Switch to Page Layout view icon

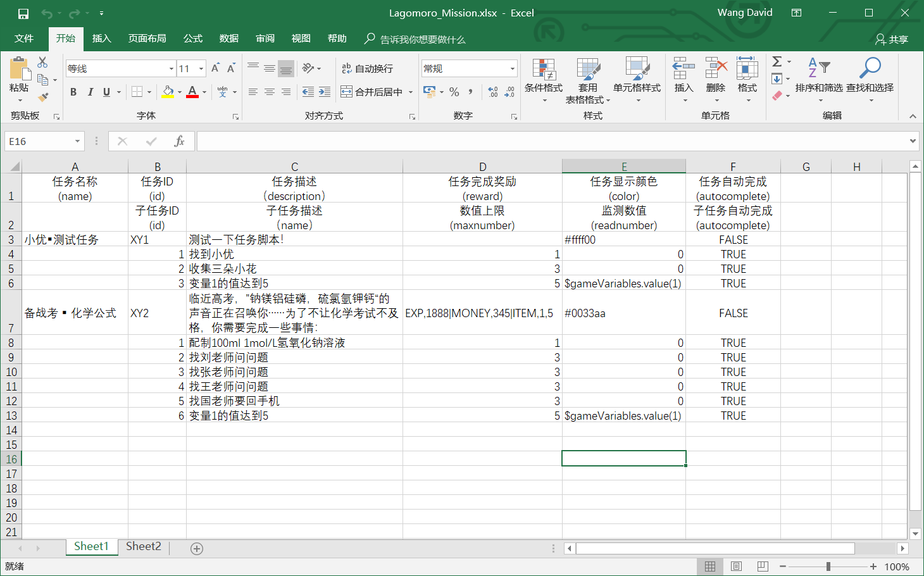point(736,567)
